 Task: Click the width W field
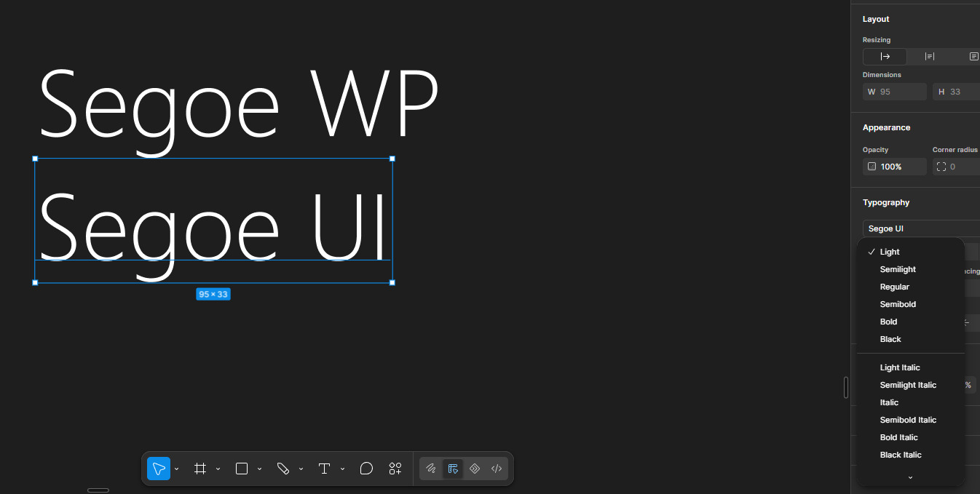click(895, 92)
